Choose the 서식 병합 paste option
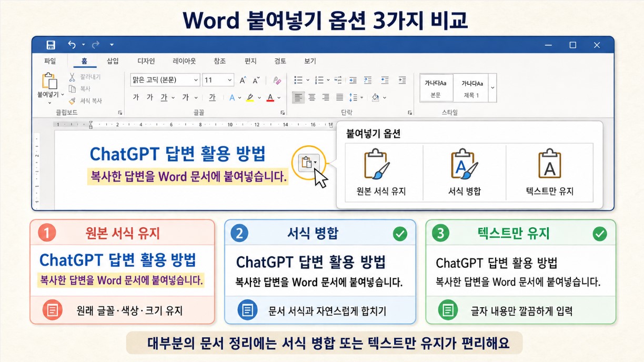This screenshot has height=362, width=644. pyautogui.click(x=465, y=172)
